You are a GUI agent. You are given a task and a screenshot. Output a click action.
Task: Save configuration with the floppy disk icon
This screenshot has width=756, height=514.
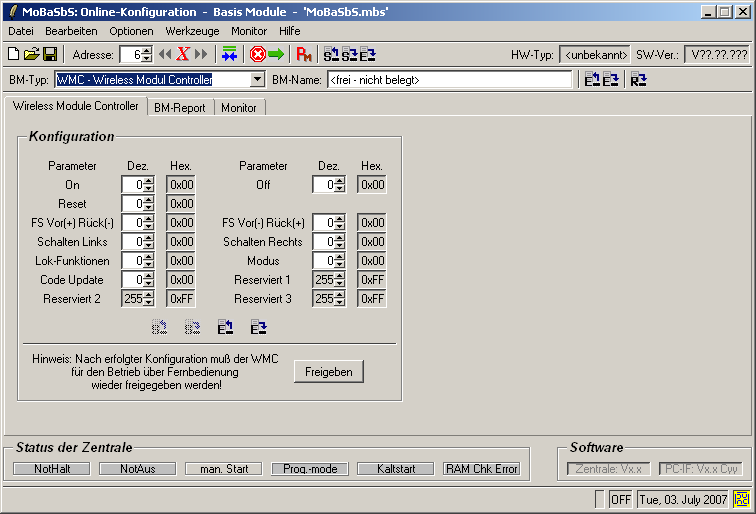[x=49, y=54]
